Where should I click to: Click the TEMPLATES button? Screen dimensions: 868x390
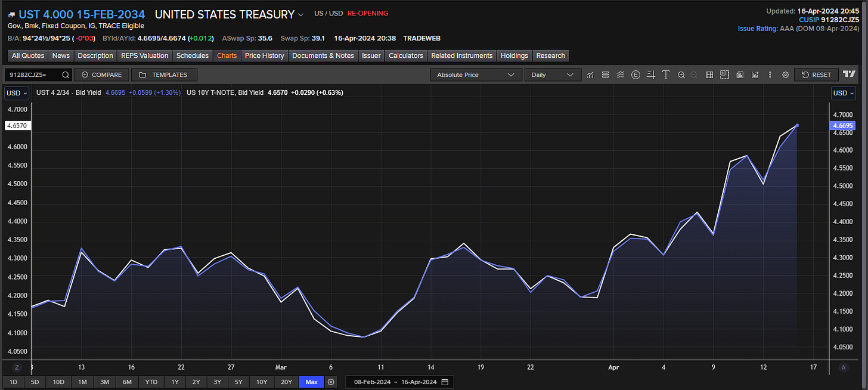(164, 75)
